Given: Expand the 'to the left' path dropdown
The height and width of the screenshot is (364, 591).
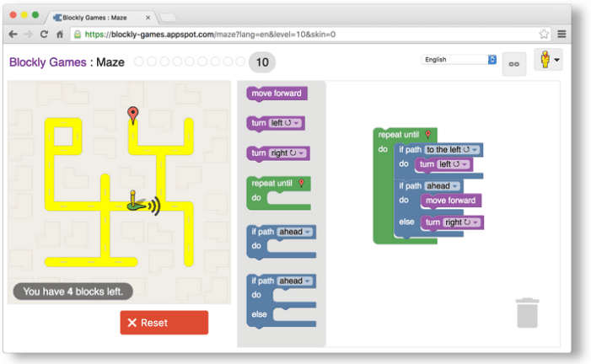Looking at the screenshot, I should click(453, 150).
